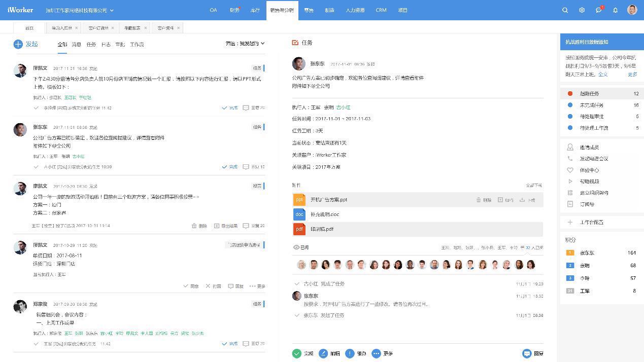644x362 pixels.
Task: Open the search magnifier in the header
Action: 565,10
